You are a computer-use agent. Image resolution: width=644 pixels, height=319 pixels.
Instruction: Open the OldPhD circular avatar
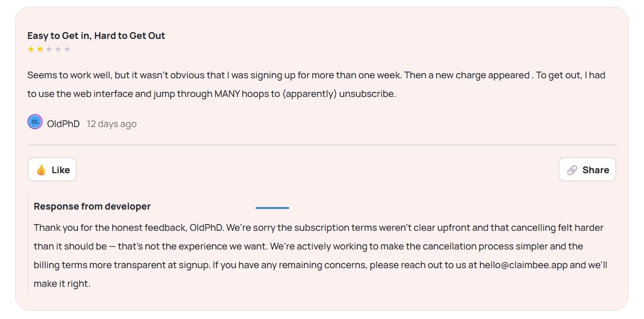(35, 122)
